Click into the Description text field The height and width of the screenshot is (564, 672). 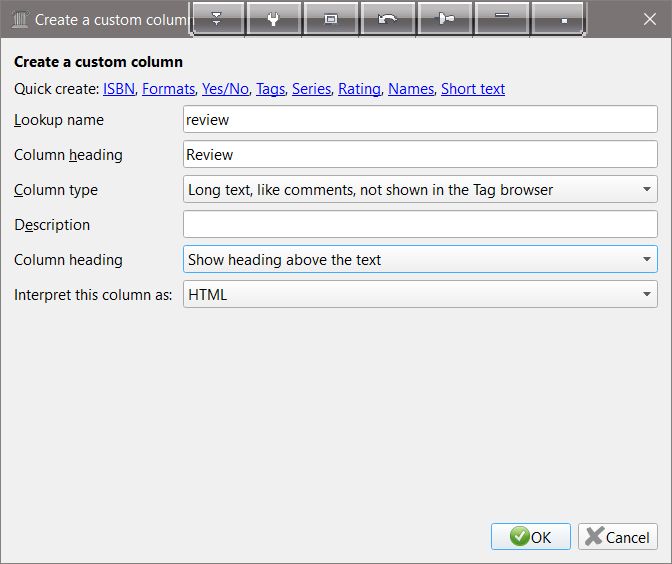pyautogui.click(x=420, y=225)
